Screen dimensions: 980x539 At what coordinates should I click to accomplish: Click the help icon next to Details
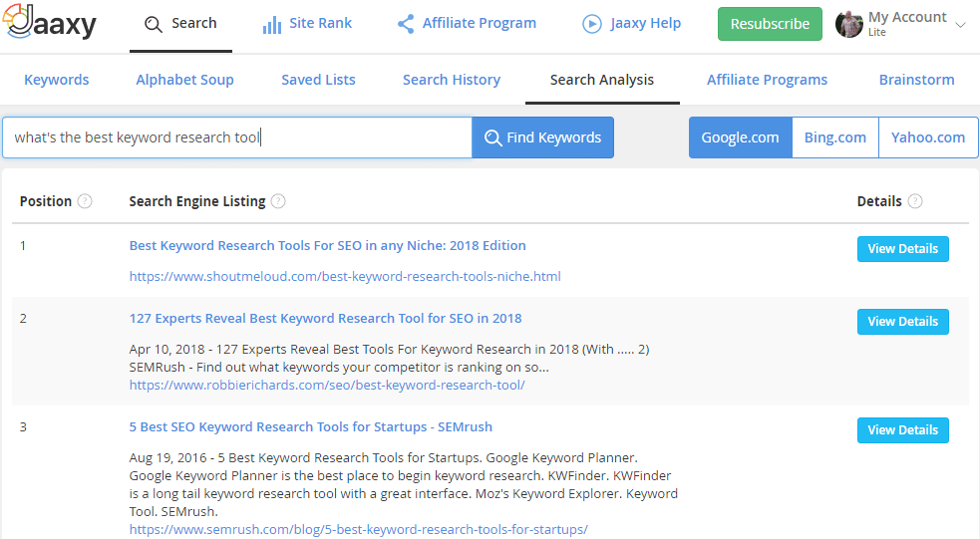click(x=915, y=201)
